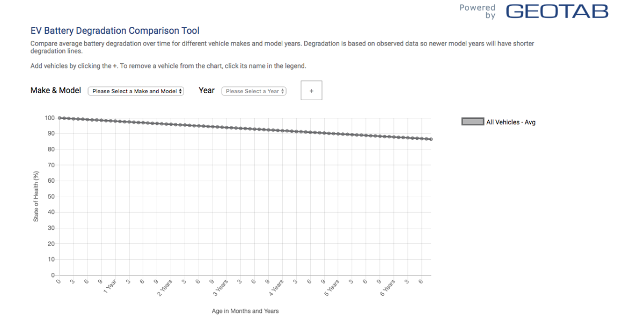Image resolution: width=644 pixels, height=336 pixels.
Task: Click the Age in Months and Years title
Action: [x=245, y=311]
